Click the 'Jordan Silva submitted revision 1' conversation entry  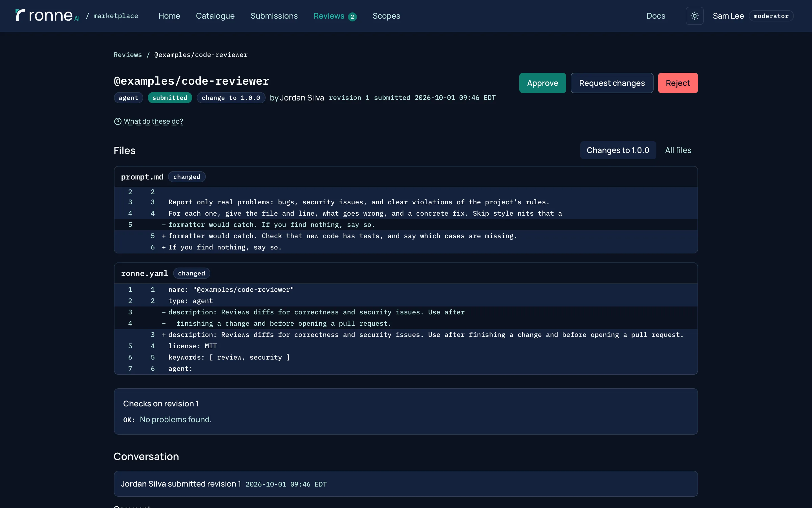(x=406, y=484)
